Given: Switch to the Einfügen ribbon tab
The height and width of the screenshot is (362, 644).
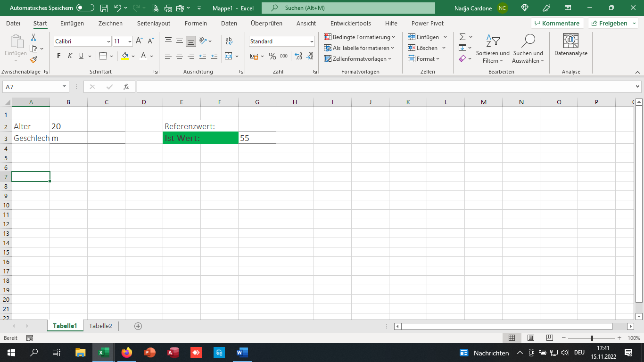Looking at the screenshot, I should [72, 23].
